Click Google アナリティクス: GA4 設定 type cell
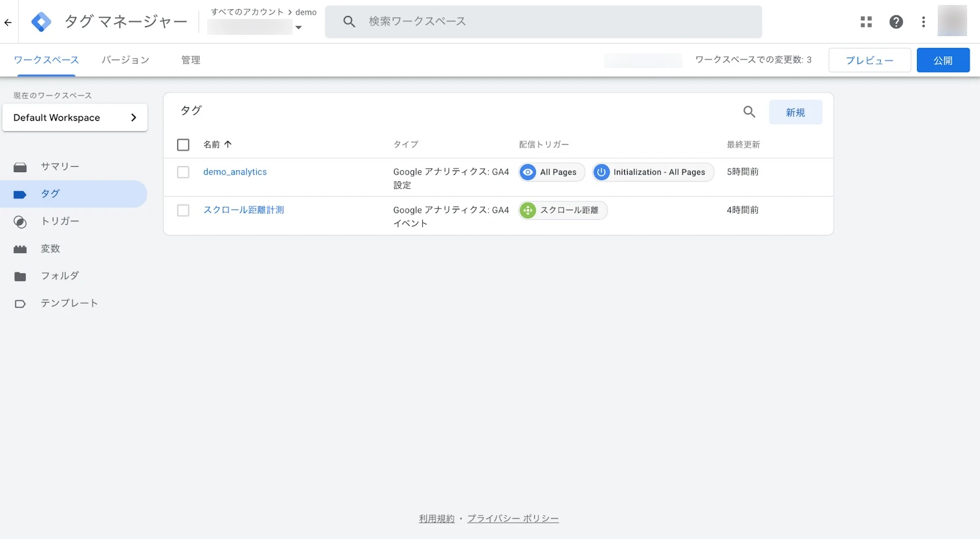This screenshot has height=539, width=980. [451, 178]
